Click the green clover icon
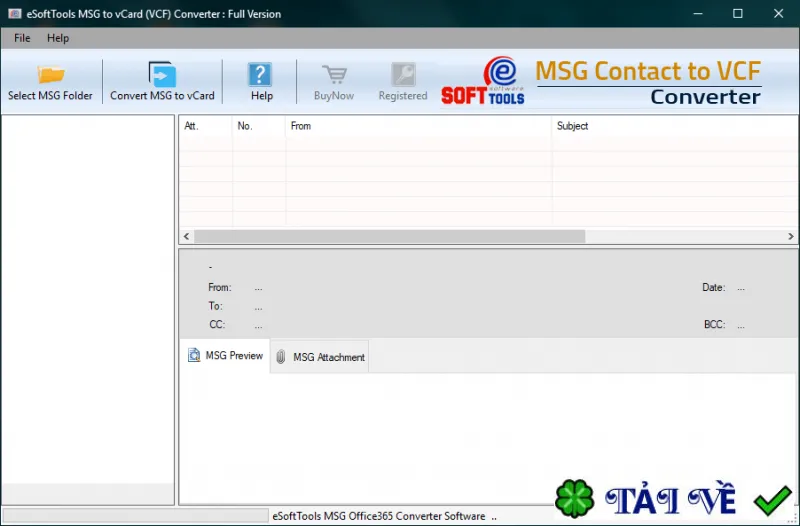Image resolution: width=800 pixels, height=526 pixels. (x=574, y=498)
